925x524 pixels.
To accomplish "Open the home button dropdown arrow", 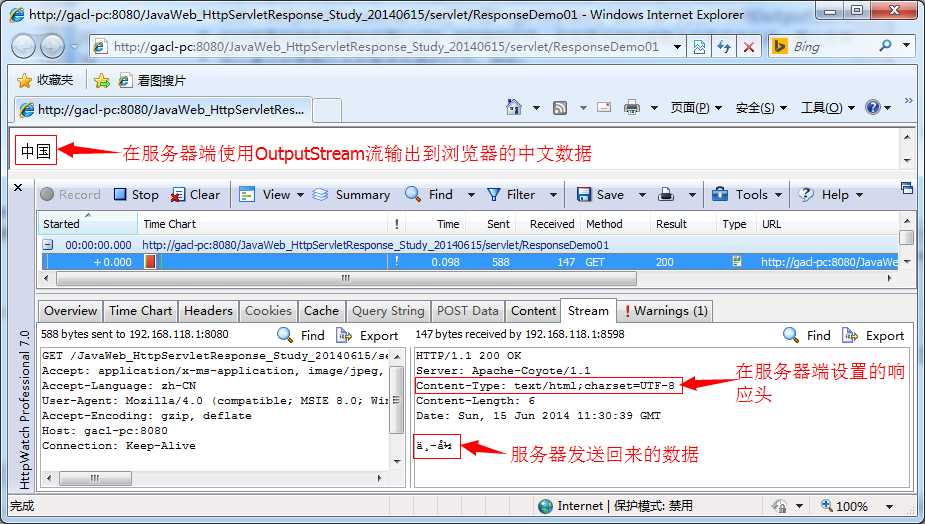I will tap(536, 107).
